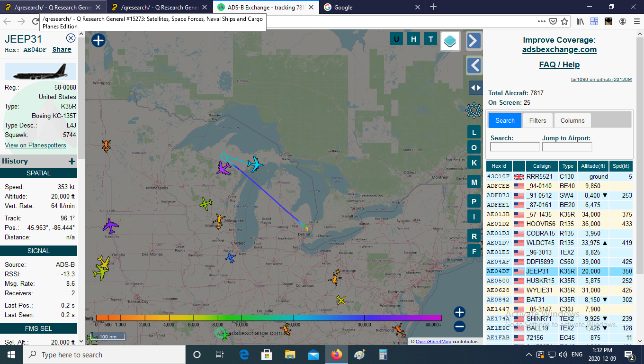
Task: Toggle the M map button
Action: (474, 182)
